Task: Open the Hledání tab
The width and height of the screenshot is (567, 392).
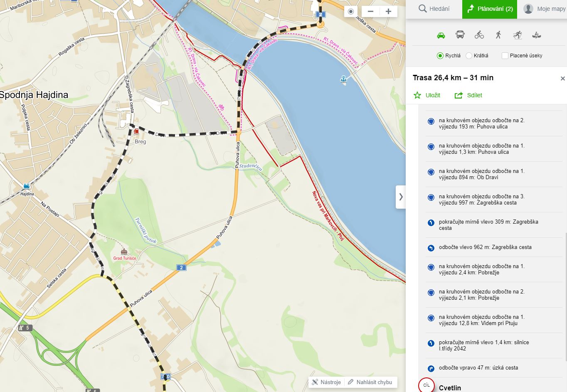Action: point(434,9)
